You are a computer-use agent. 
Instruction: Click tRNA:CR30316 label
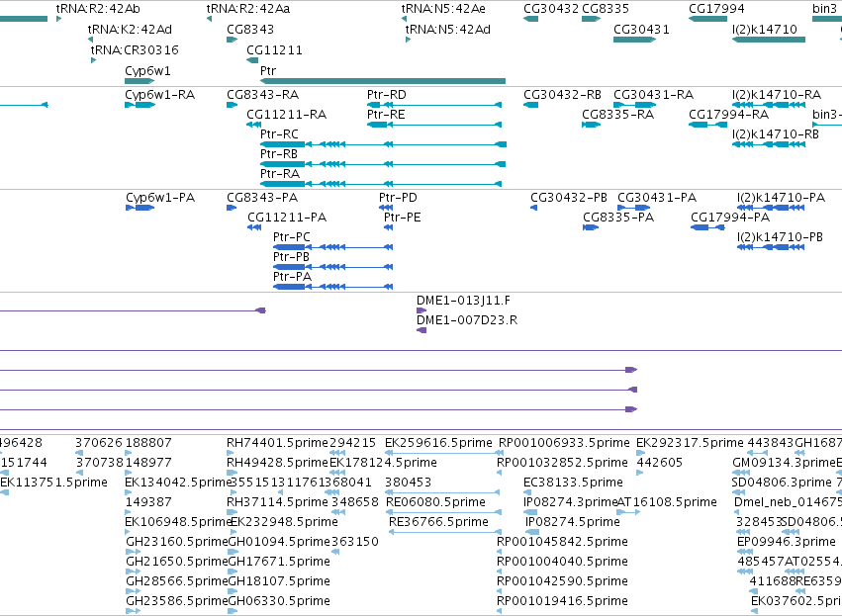[135, 49]
